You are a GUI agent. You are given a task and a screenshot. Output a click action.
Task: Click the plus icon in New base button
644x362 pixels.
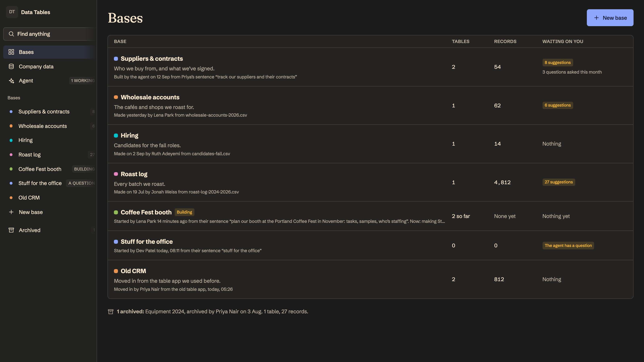point(597,18)
